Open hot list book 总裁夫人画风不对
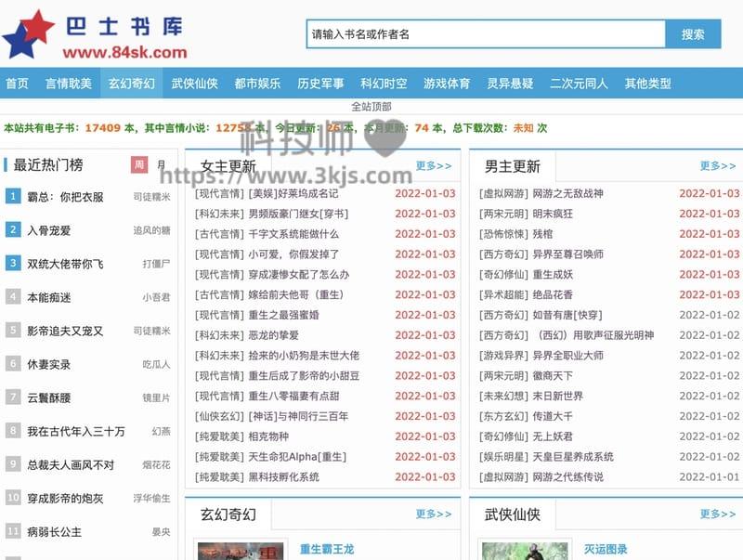This screenshot has height=560, width=743. [71, 465]
